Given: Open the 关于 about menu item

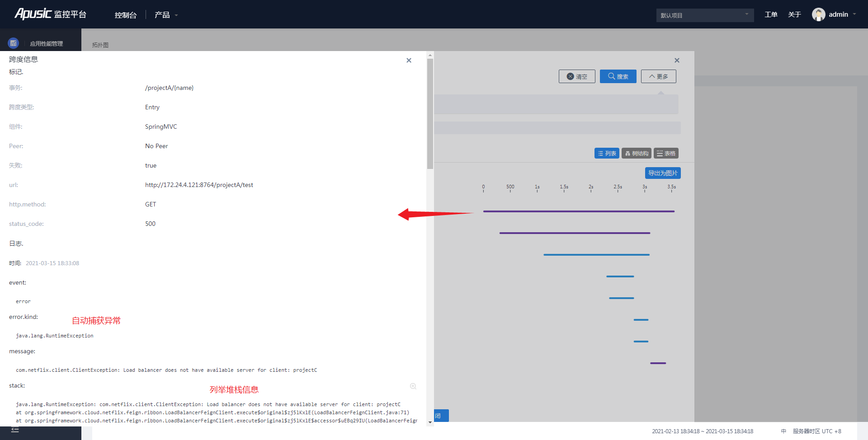Looking at the screenshot, I should (x=794, y=14).
